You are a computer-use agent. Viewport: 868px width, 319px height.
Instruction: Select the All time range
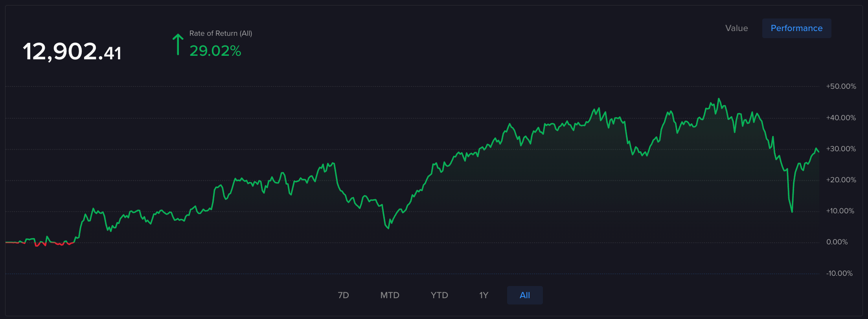click(x=525, y=295)
